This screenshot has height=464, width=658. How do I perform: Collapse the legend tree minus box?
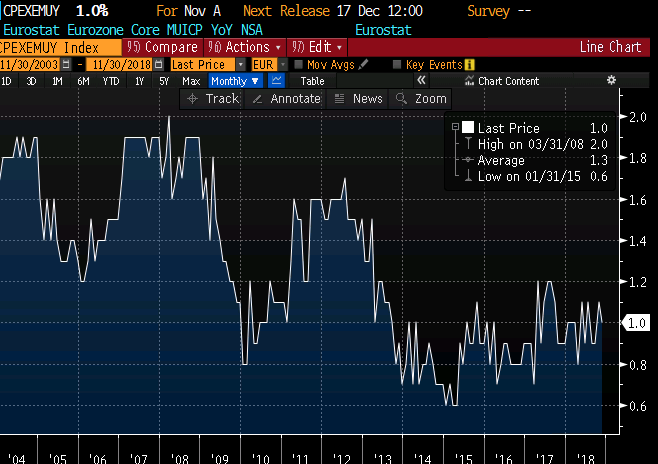(x=455, y=127)
